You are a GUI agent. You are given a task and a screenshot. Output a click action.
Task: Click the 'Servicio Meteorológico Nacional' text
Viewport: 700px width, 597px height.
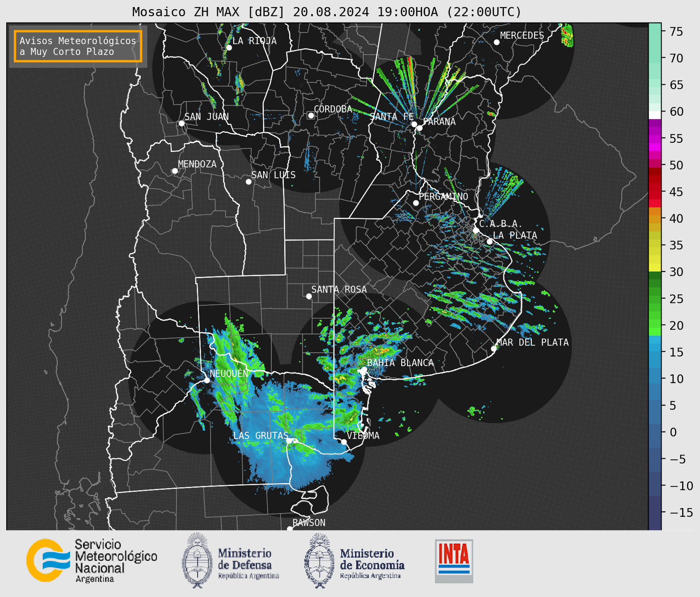point(116,556)
